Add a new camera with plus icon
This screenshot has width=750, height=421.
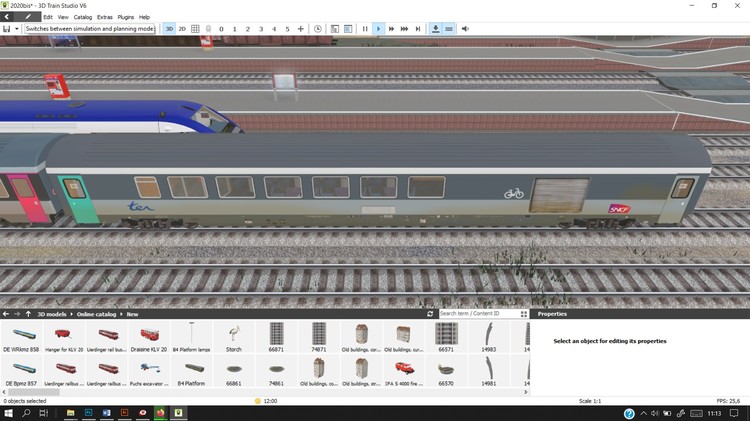click(x=300, y=29)
